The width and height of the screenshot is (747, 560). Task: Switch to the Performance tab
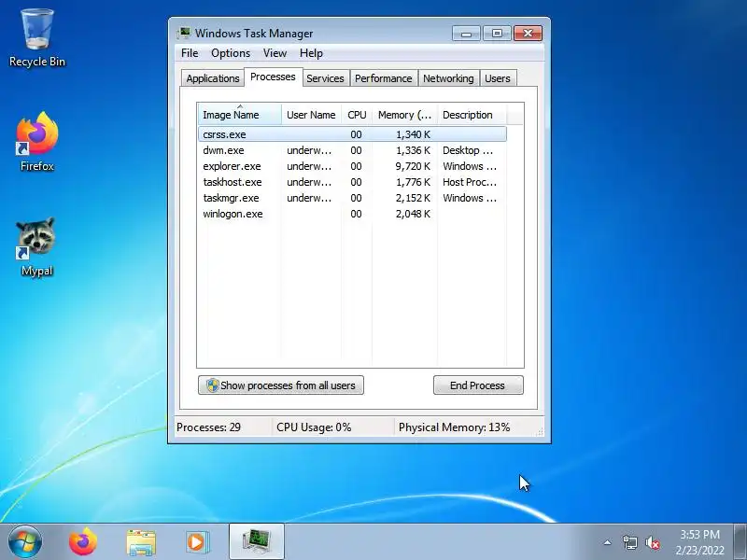[384, 78]
